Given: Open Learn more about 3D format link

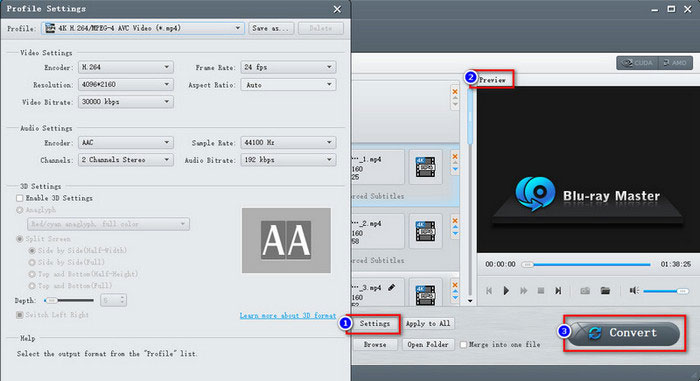Looking at the screenshot, I should coord(288,315).
